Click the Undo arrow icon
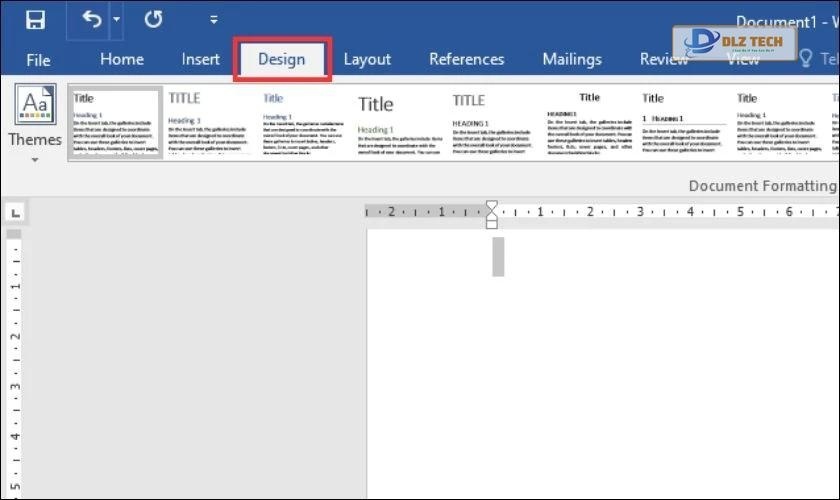The width and height of the screenshot is (840, 500). 92,20
